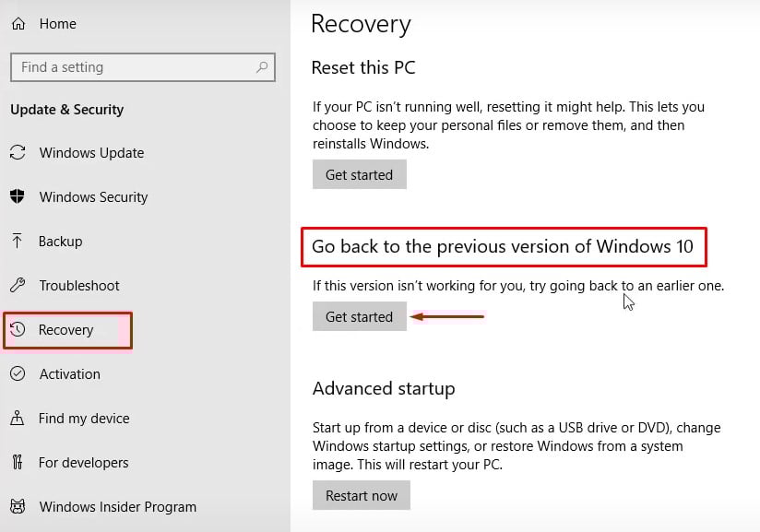Select the Troubleshoot wrench icon

tap(18, 286)
